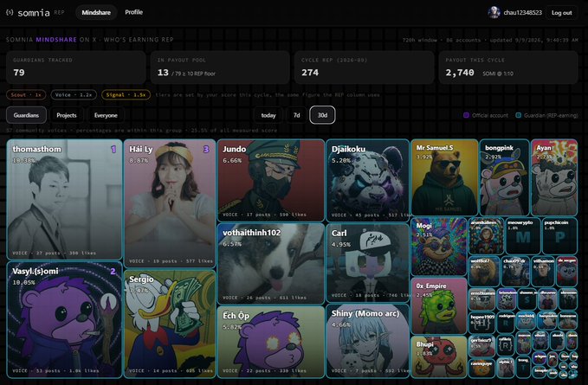
Task: Select the Scout 1x tier badge
Action: click(x=26, y=95)
